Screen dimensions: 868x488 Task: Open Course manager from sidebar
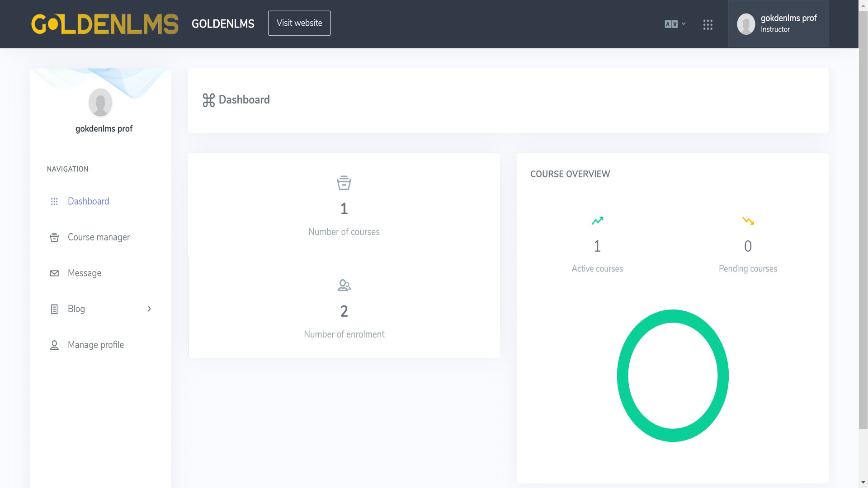tap(99, 237)
